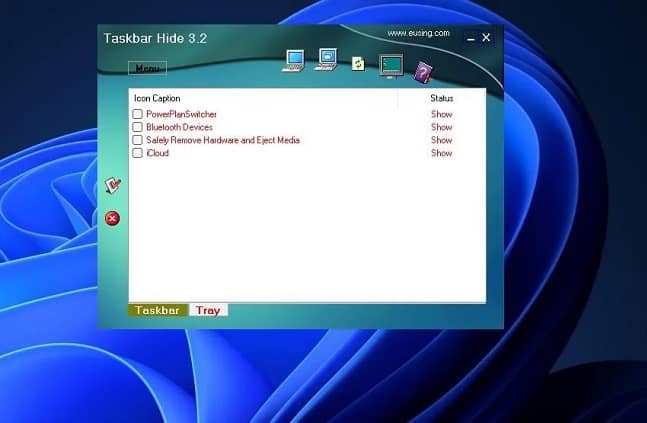The height and width of the screenshot is (423, 647).
Task: Switch to the Tray tab
Action: (x=208, y=310)
